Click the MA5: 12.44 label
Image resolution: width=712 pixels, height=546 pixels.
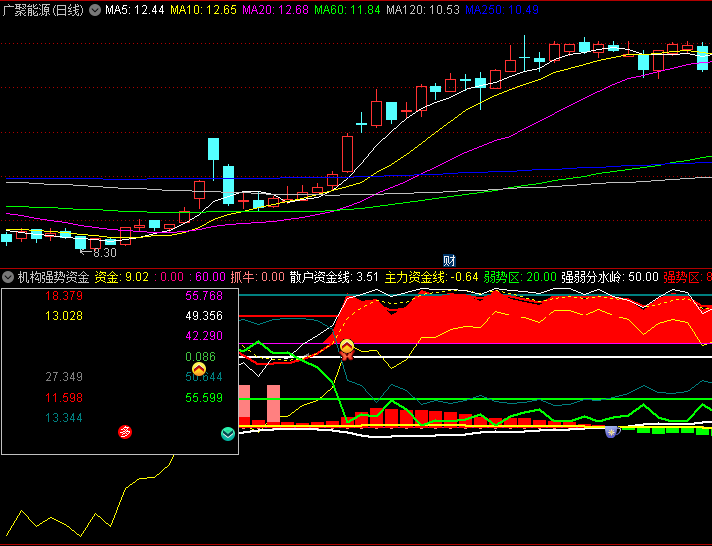pyautogui.click(x=134, y=10)
